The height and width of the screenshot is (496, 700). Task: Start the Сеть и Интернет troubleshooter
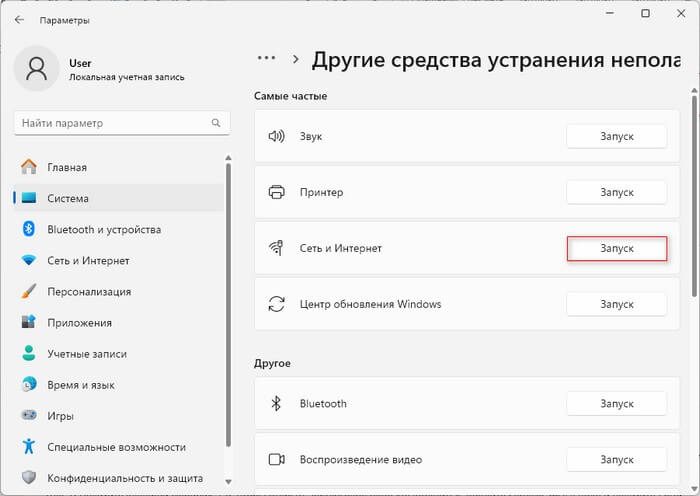pos(616,248)
